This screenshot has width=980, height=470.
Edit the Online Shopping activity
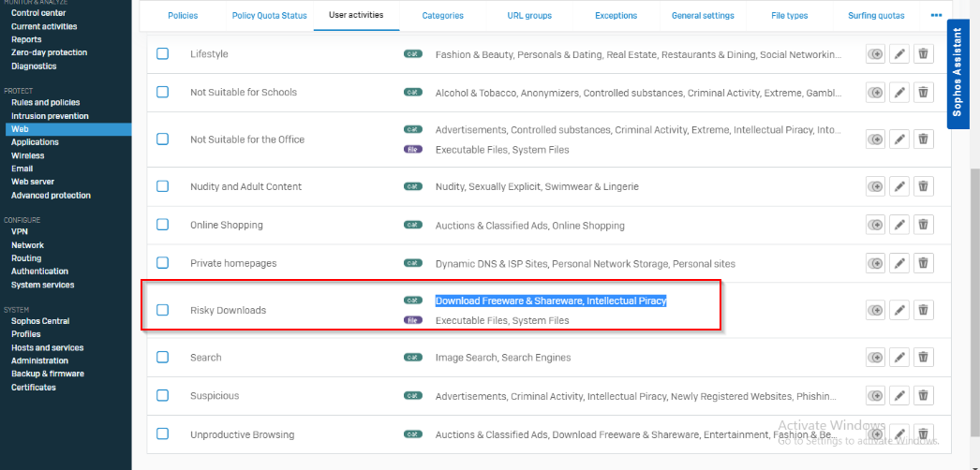pyautogui.click(x=899, y=225)
